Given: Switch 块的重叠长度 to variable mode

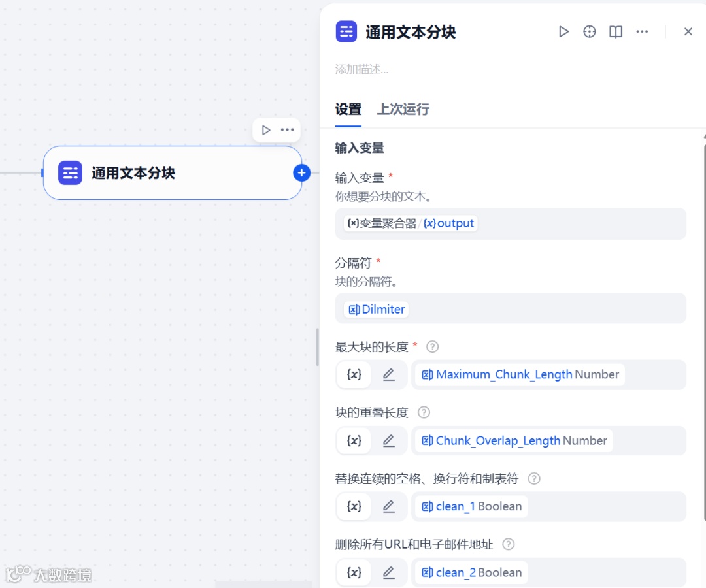Looking at the screenshot, I should (x=354, y=440).
